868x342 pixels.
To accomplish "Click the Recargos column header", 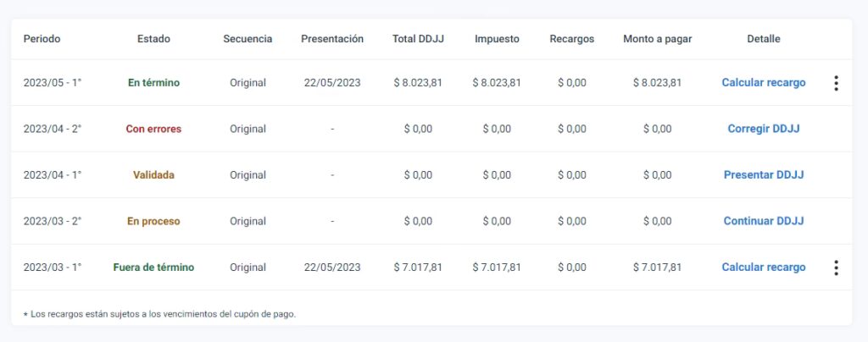I will (572, 39).
